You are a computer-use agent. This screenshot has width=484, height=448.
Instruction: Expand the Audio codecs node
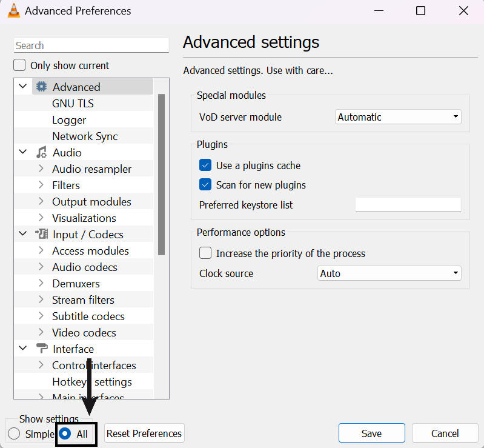[41, 267]
